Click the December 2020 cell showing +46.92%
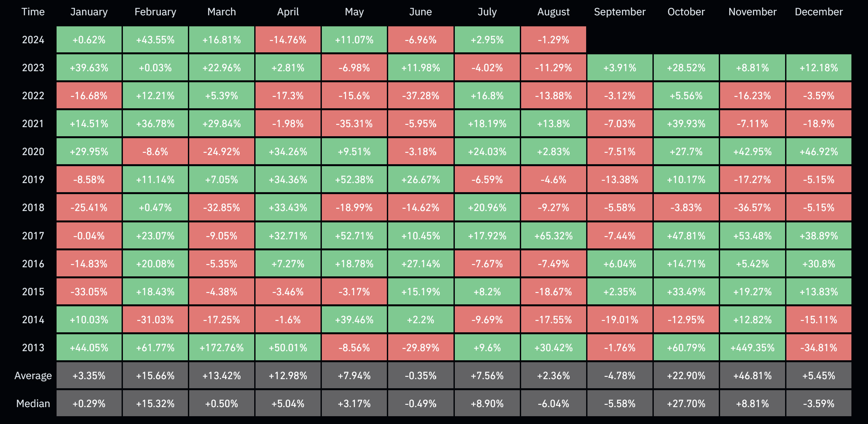This screenshot has height=424, width=868. (819, 152)
